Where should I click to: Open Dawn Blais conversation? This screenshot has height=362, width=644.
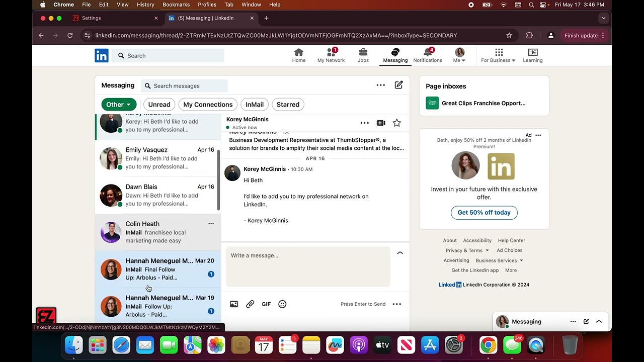pyautogui.click(x=158, y=196)
